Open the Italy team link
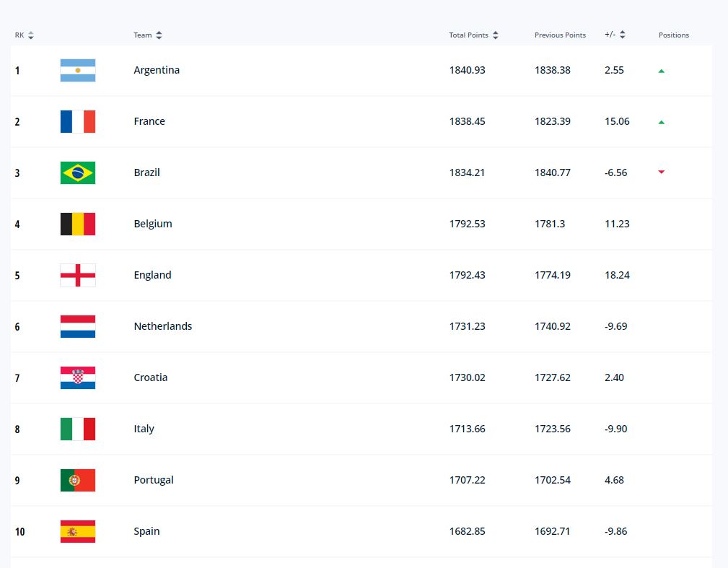 pos(144,429)
